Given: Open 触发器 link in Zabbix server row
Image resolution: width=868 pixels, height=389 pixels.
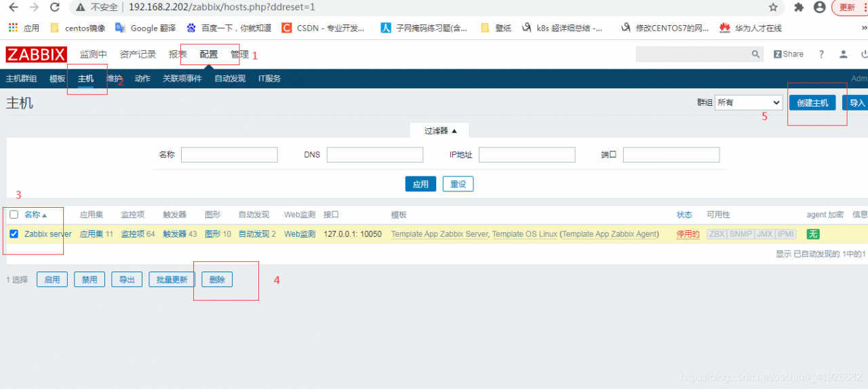Looking at the screenshot, I should pos(175,234).
